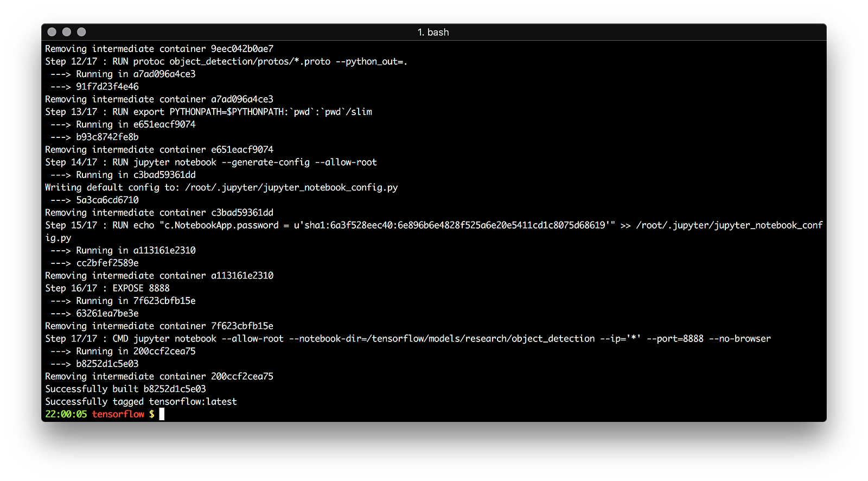Click 'Removing intermediate container 7f623cbfb15e' line
868x481 pixels.
point(159,326)
